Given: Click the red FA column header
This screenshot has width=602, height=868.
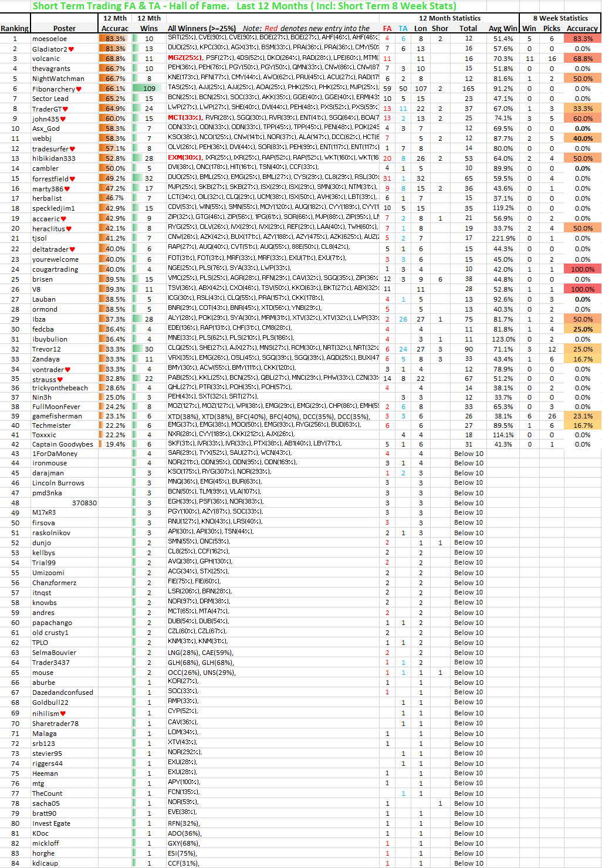Looking at the screenshot, I should 387,28.
